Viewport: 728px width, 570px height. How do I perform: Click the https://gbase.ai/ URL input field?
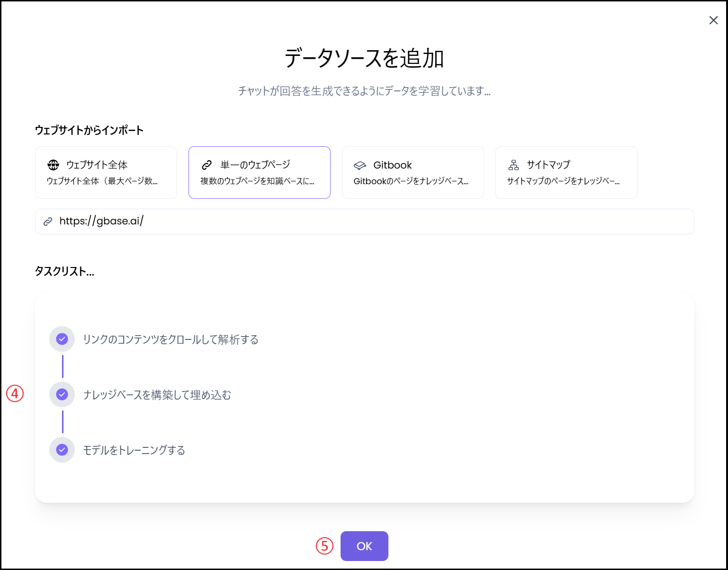364,221
